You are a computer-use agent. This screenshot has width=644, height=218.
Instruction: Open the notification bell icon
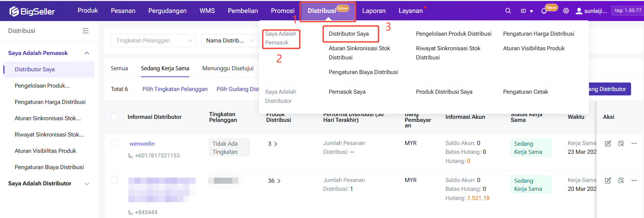544,11
